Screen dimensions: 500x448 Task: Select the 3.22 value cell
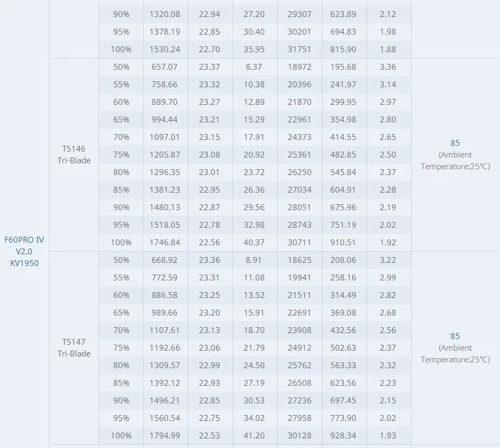(x=388, y=260)
